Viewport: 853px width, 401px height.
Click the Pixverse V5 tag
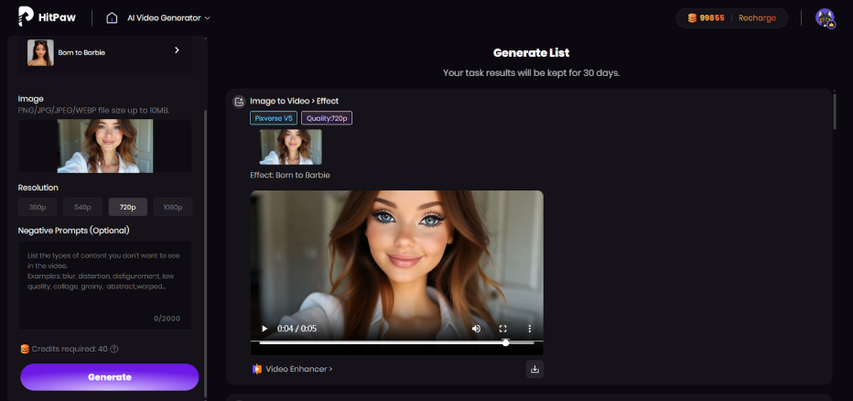coord(274,118)
